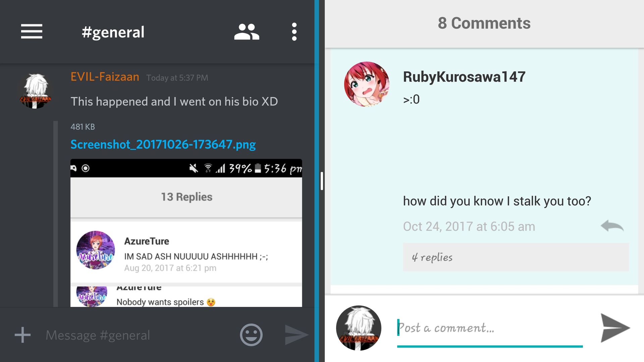
Task: Focus the Post a comment field
Action: 490,328
